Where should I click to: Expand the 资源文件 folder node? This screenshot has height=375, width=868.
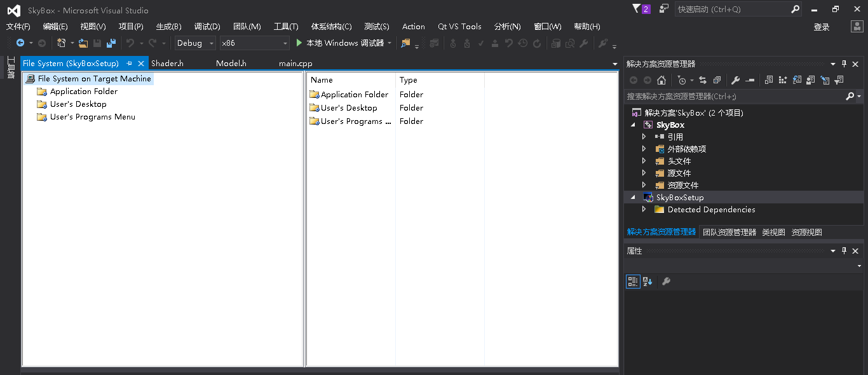tap(644, 185)
